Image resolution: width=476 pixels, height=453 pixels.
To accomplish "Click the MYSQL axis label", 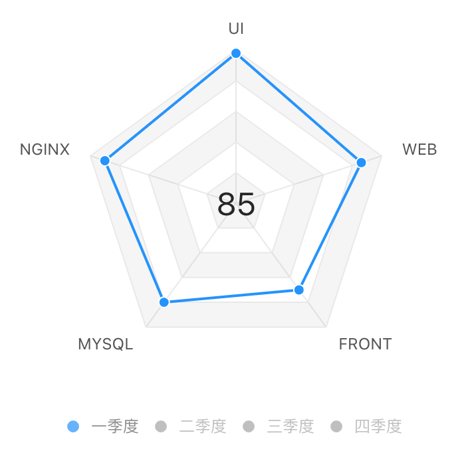I will 106,344.
